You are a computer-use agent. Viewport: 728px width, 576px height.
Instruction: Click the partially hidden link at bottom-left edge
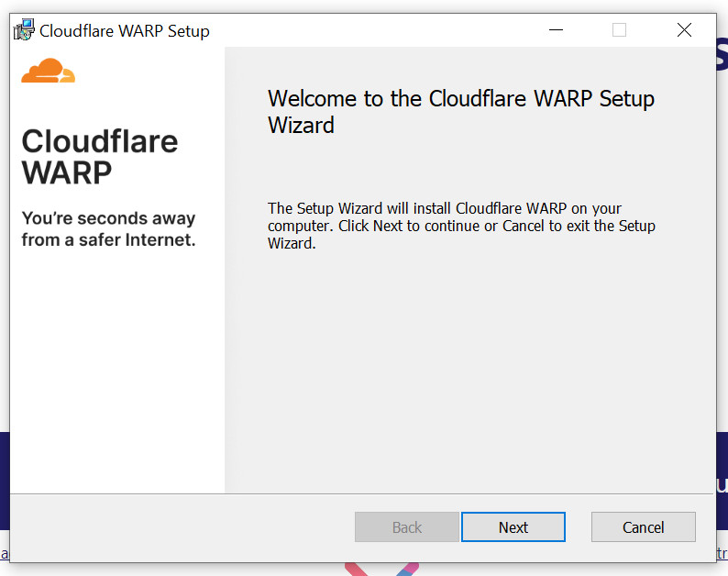[4, 554]
